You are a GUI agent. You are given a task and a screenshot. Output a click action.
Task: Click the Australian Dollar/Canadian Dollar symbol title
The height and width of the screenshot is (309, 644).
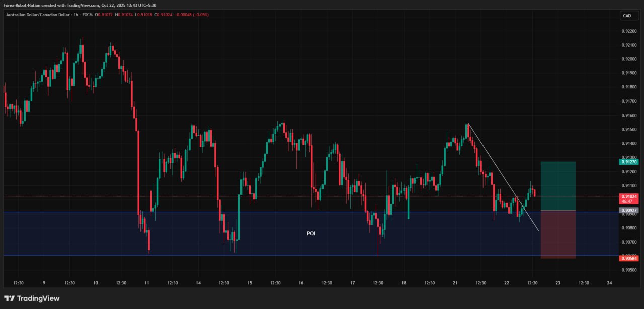pos(42,15)
